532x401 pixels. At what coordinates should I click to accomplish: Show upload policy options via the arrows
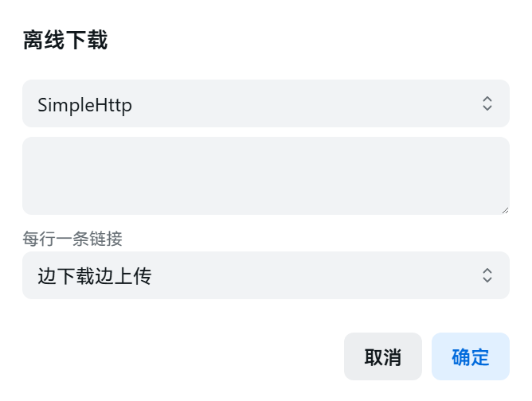[x=488, y=276]
